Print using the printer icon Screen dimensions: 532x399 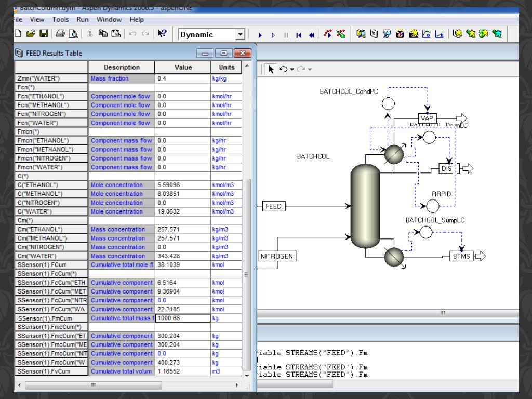tap(60, 34)
